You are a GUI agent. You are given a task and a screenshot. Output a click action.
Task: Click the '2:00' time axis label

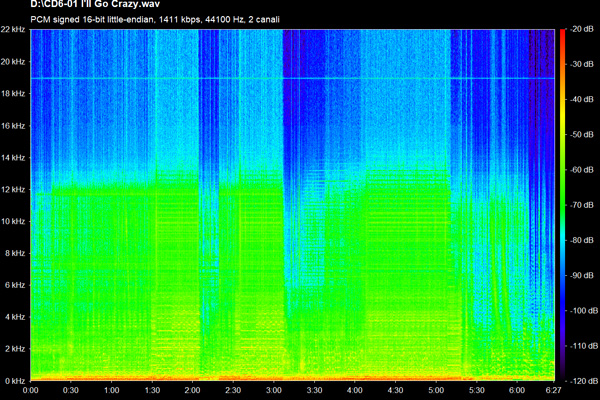coord(192,390)
